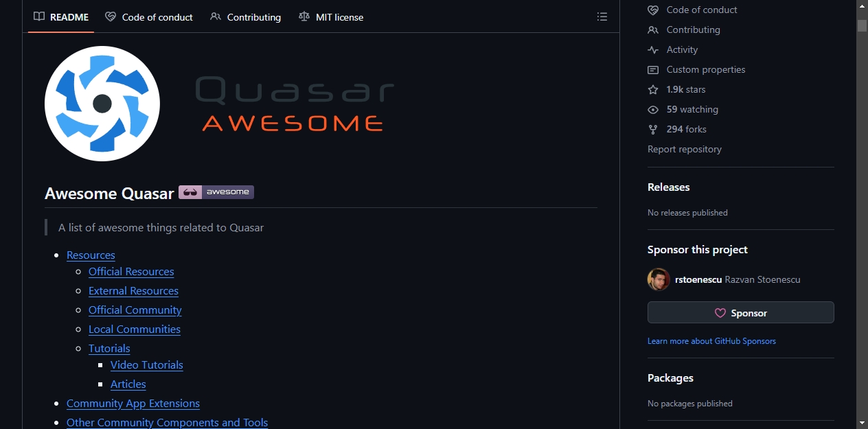View the MIT license tab

tap(331, 17)
